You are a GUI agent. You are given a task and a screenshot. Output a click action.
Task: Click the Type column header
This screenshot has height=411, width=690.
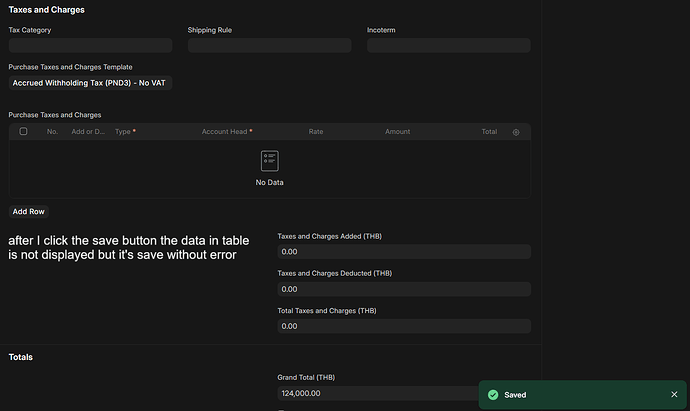(x=125, y=132)
